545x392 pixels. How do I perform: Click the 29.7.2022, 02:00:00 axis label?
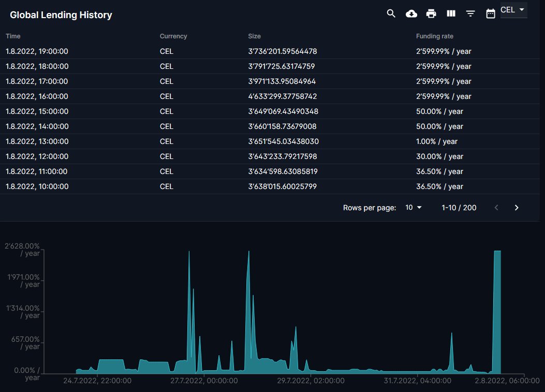tap(311, 381)
